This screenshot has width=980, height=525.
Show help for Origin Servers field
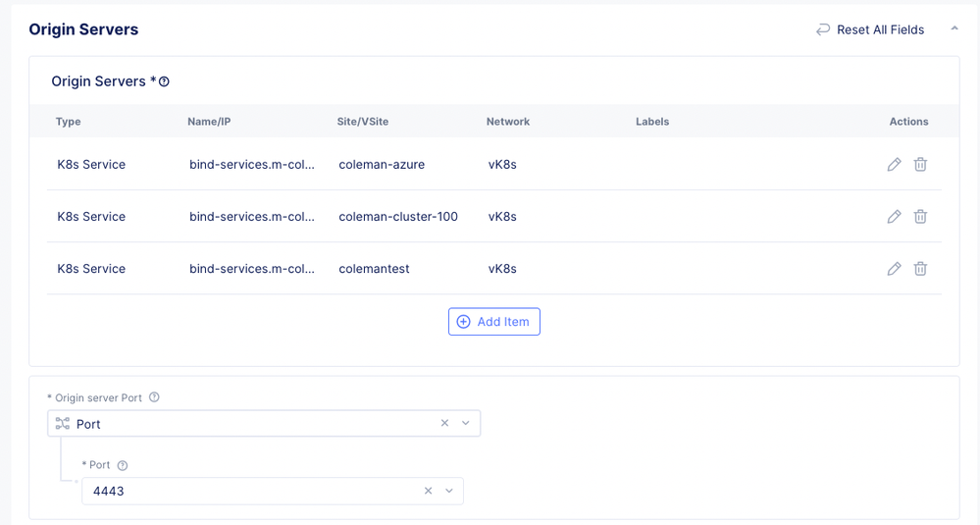[165, 82]
